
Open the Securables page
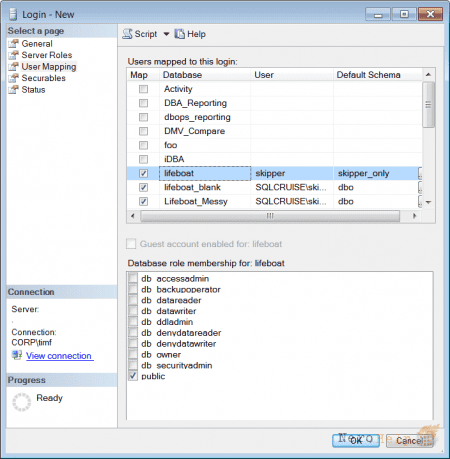tap(44, 78)
